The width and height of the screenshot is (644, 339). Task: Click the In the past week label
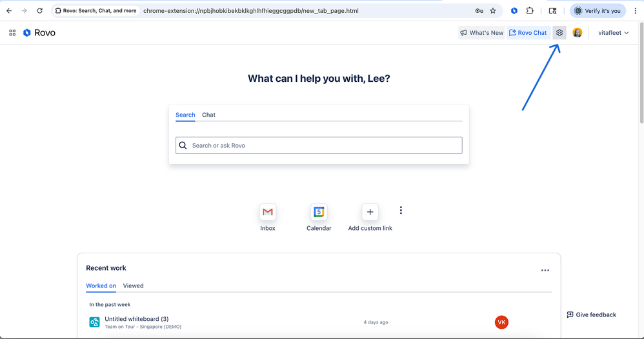tap(110, 305)
